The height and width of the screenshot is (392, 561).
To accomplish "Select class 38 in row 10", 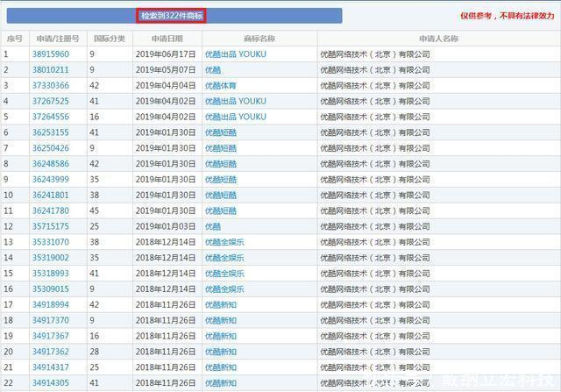I will point(94,195).
